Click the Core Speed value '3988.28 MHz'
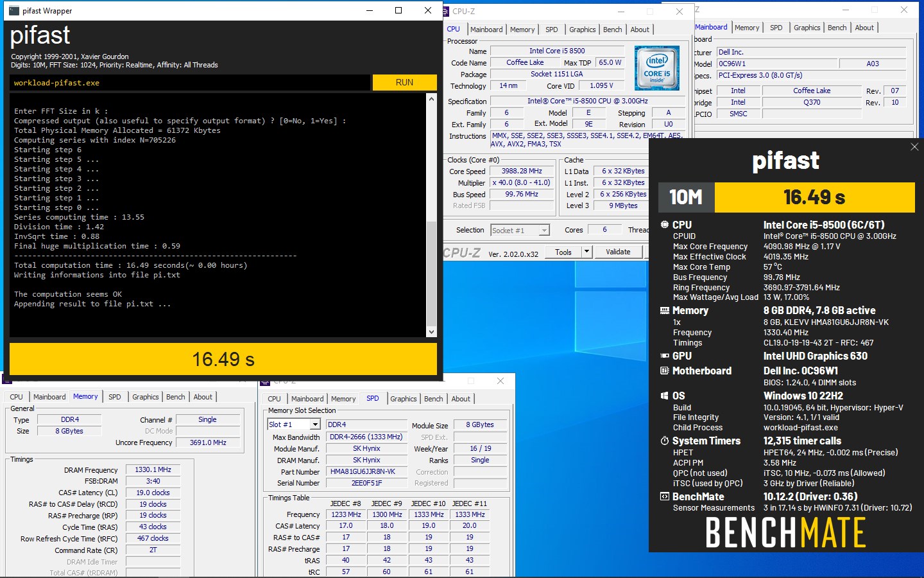 tap(522, 171)
